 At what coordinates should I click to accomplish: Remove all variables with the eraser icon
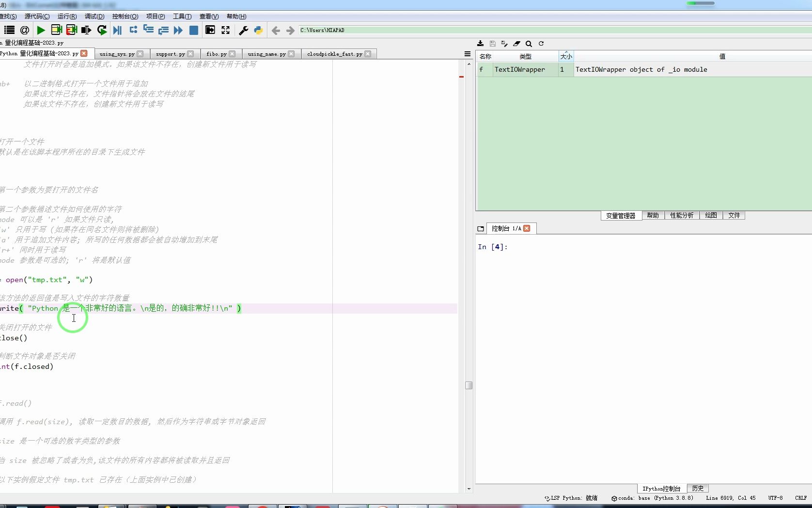(x=516, y=43)
